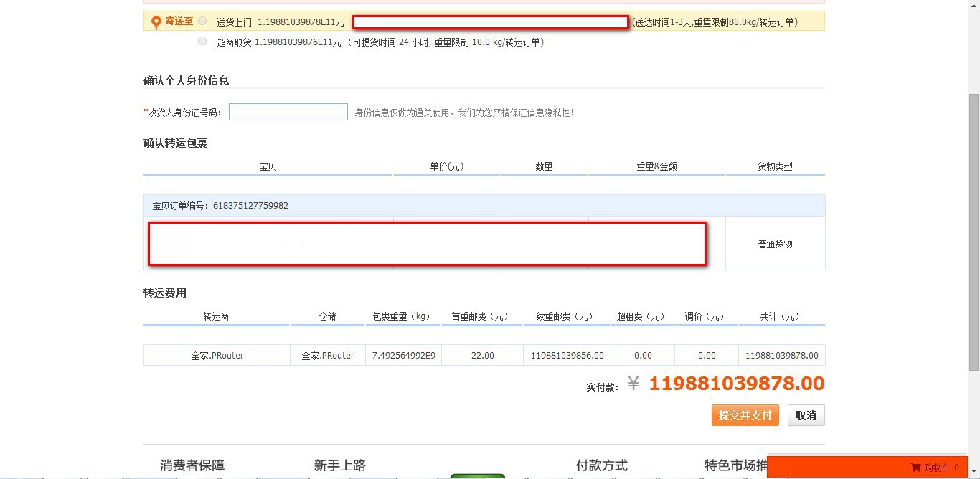Click the 普通货物 cell
Viewport: 980px width, 479px height.
click(776, 244)
